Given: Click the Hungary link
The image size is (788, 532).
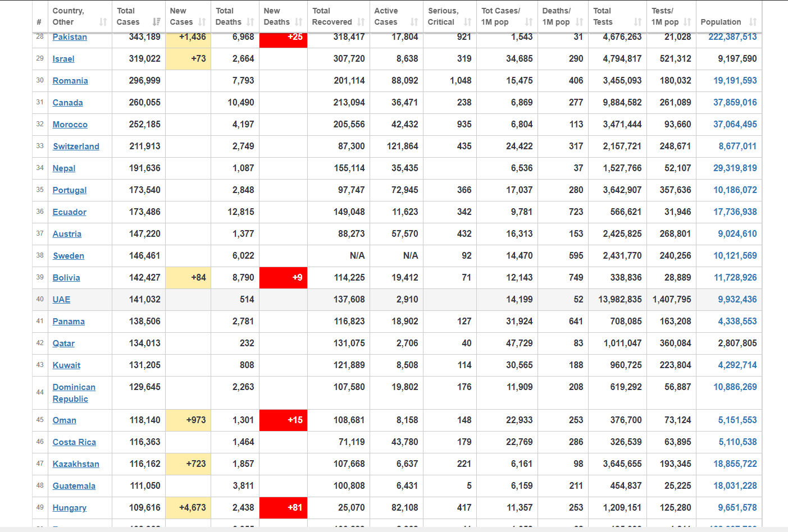Looking at the screenshot, I should (70, 508).
